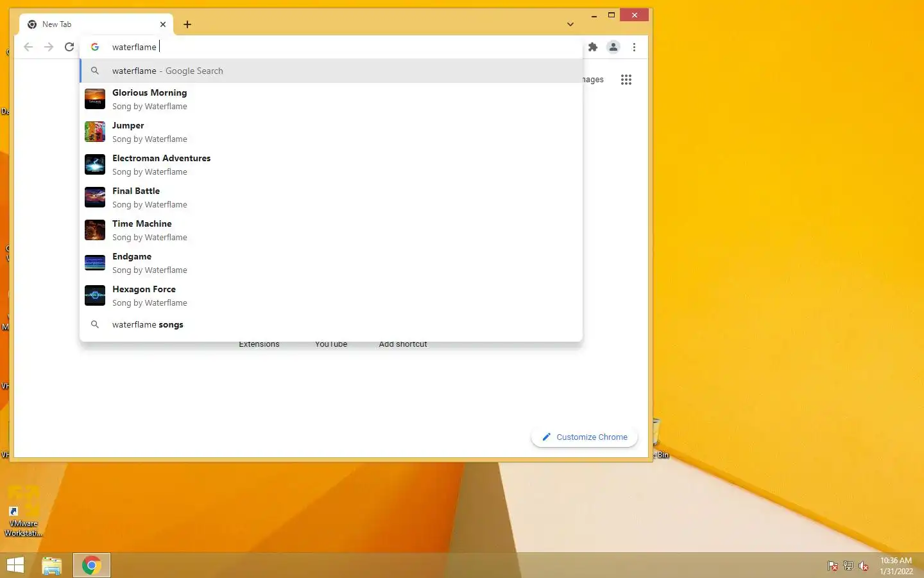
Task: Open the Extensions puzzle icon
Action: (x=593, y=47)
